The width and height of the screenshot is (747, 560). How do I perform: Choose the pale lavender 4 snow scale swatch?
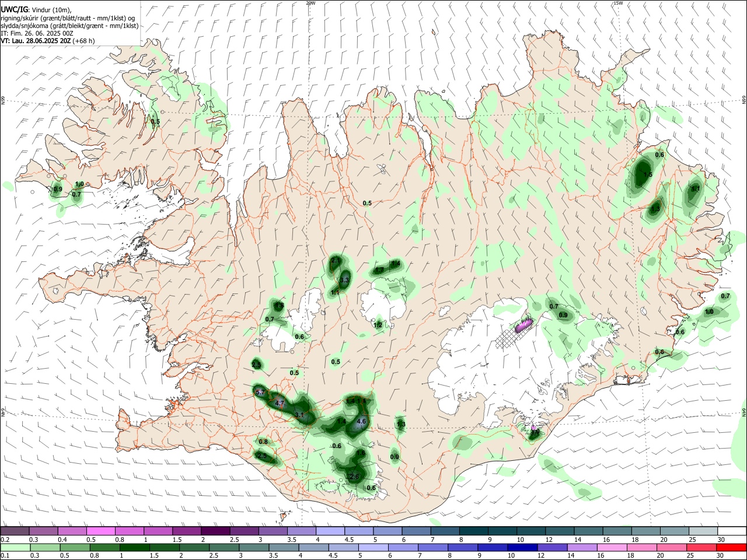(x=330, y=531)
